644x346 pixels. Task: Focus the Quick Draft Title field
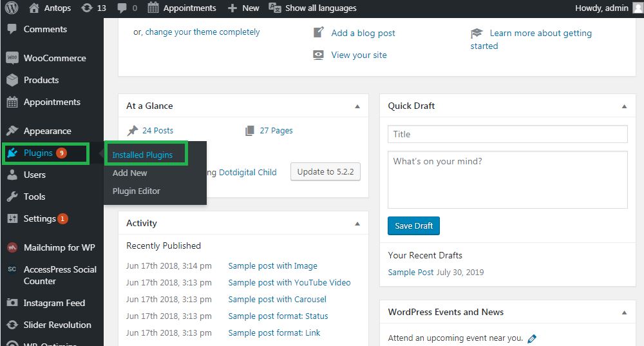(x=507, y=134)
